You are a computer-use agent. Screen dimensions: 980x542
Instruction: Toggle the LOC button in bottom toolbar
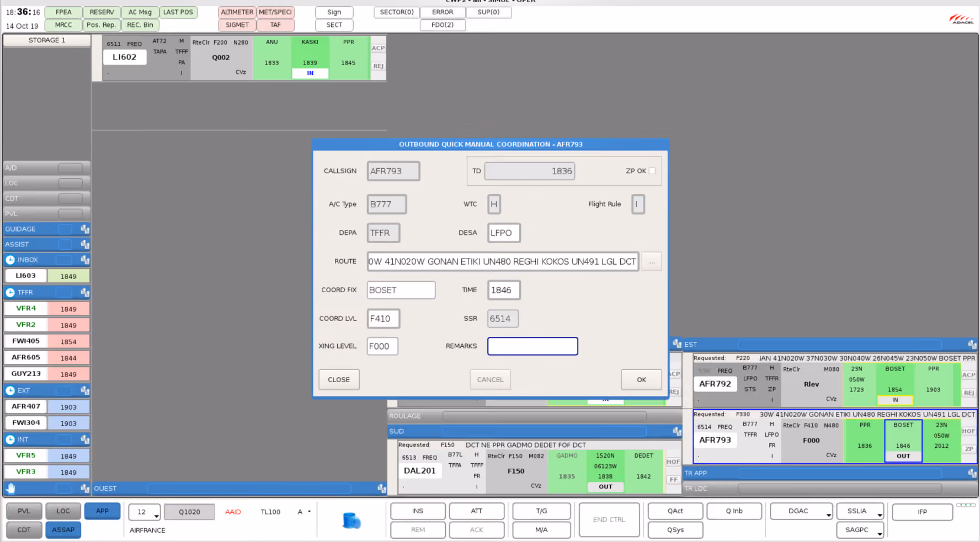coord(63,511)
